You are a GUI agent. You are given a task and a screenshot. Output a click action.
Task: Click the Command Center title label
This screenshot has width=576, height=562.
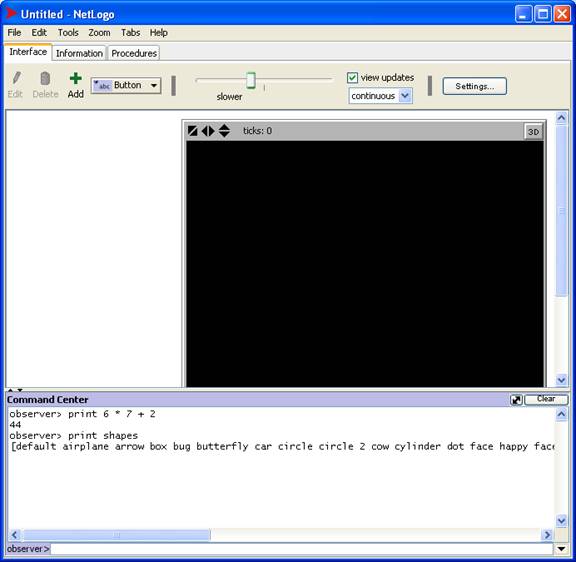[47, 400]
